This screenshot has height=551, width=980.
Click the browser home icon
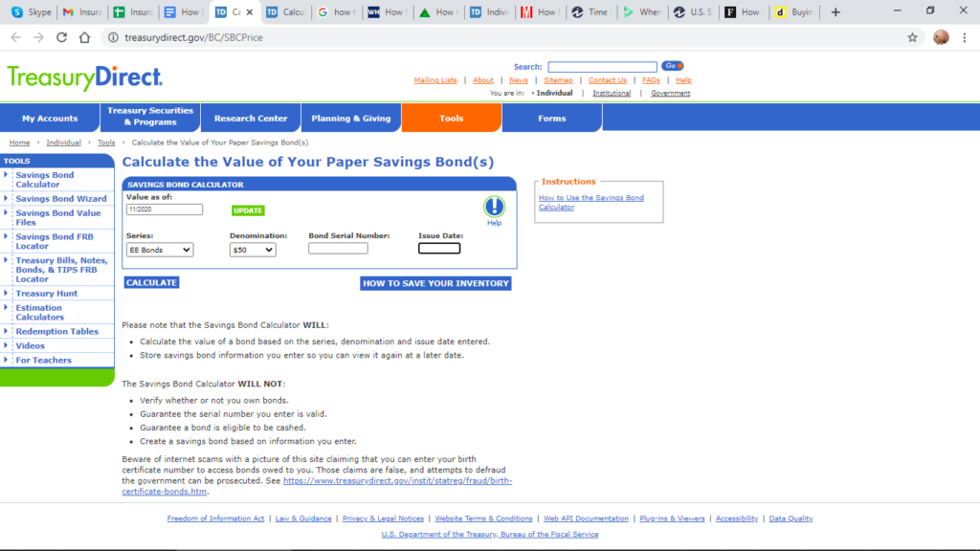[84, 37]
